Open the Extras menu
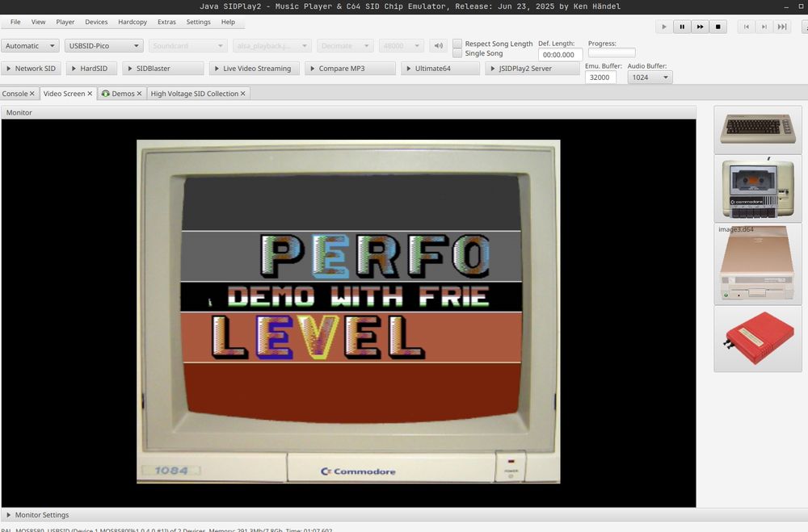 pos(166,22)
